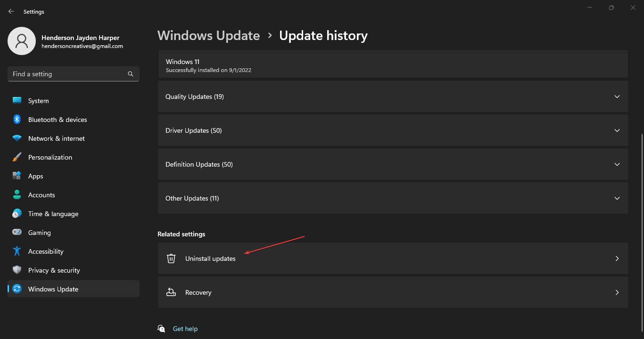Viewport: 644px width, 339px height.
Task: Select the Network & internet icon
Action: [17, 138]
